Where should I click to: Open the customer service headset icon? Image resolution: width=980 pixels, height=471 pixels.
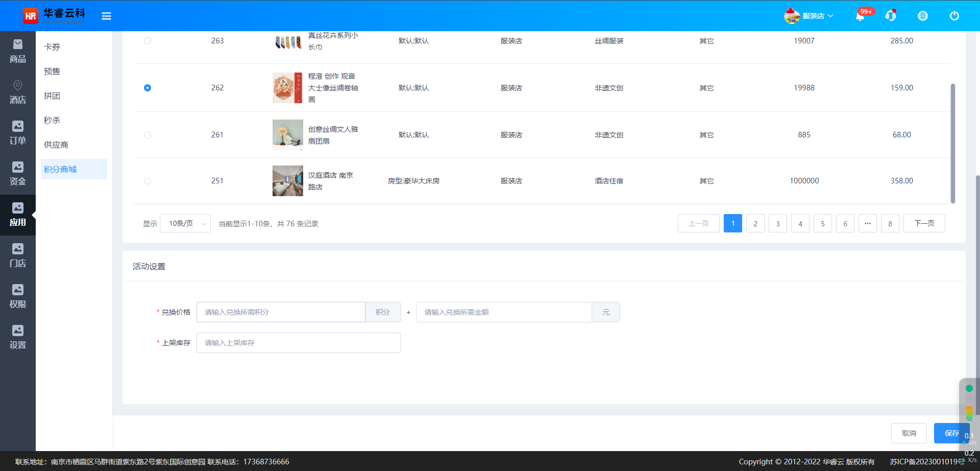click(891, 16)
